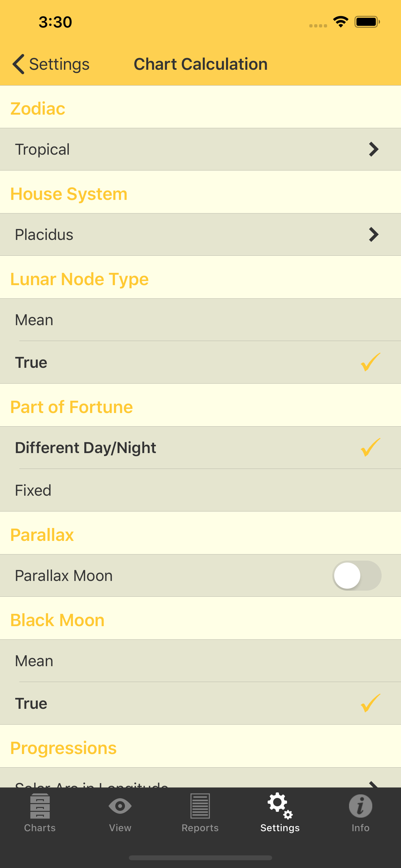Tap the Settings gears icon
Image resolution: width=401 pixels, height=868 pixels.
click(280, 805)
